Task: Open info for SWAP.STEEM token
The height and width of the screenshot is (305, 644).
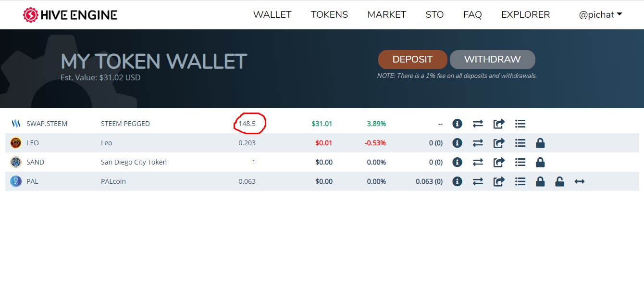Action: coord(457,124)
